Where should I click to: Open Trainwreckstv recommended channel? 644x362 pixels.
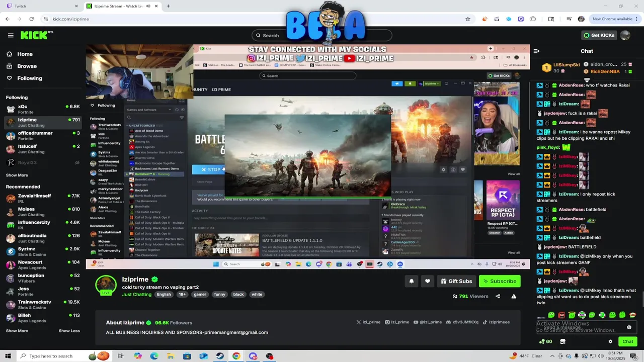pyautogui.click(x=43, y=305)
